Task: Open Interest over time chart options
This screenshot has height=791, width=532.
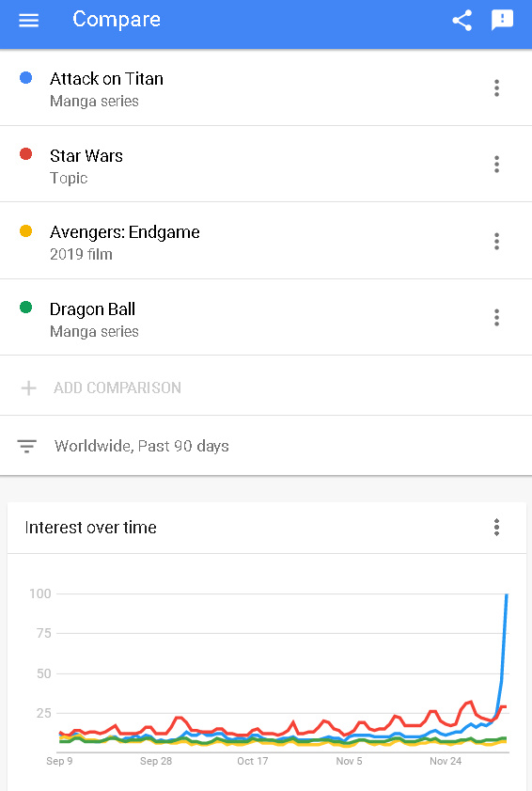Action: coord(496,527)
